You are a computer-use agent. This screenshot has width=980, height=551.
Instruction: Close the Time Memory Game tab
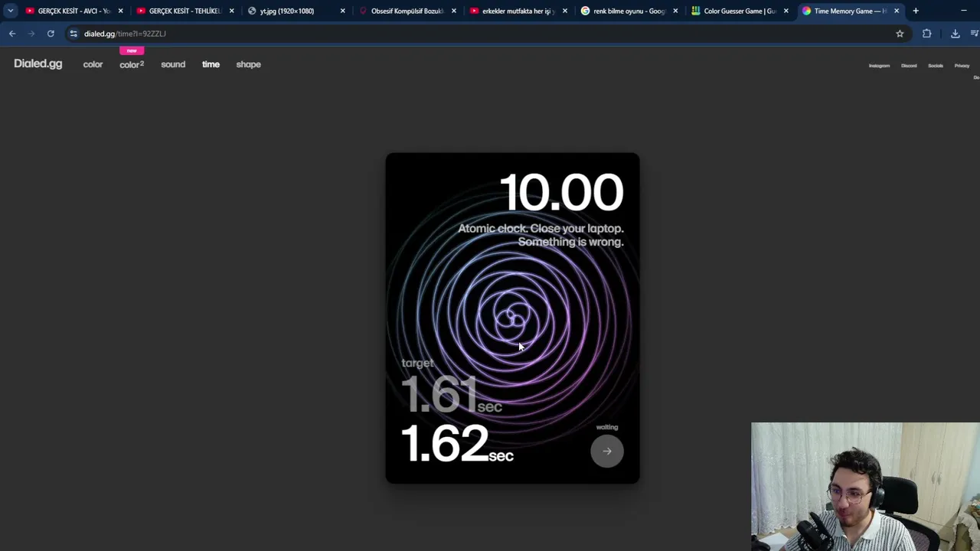tap(897, 11)
